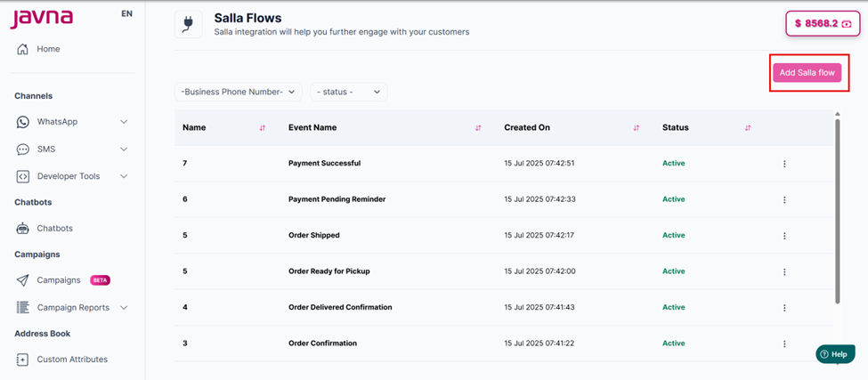868x380 pixels.
Task: Click the Name column header
Action: tap(194, 128)
